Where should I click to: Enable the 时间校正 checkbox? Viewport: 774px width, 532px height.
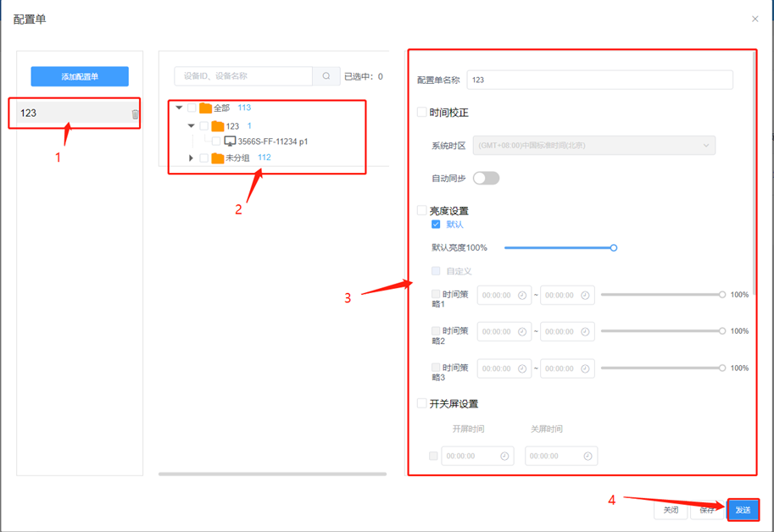click(422, 112)
